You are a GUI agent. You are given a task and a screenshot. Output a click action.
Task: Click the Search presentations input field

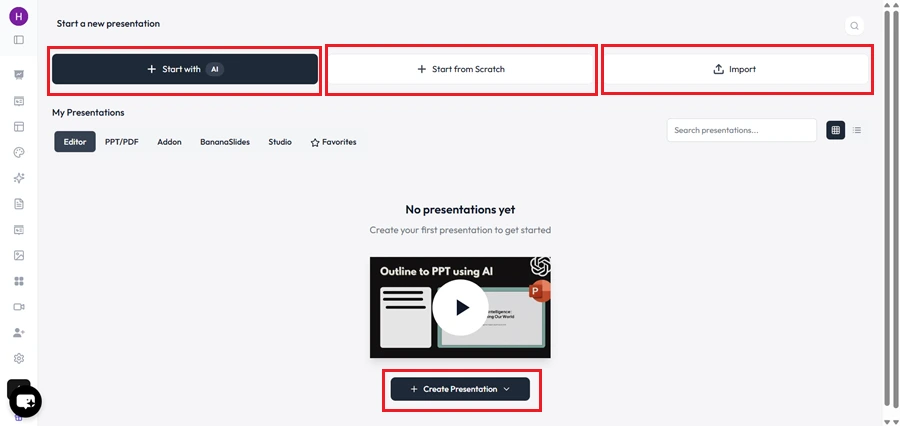coord(742,130)
